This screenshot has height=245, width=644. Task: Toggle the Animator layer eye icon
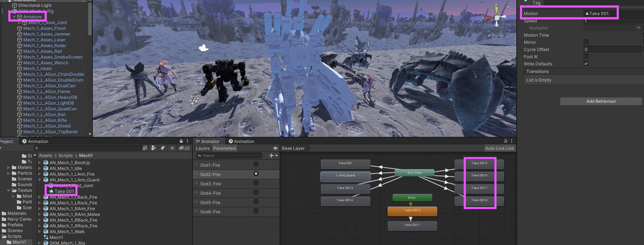275,149
